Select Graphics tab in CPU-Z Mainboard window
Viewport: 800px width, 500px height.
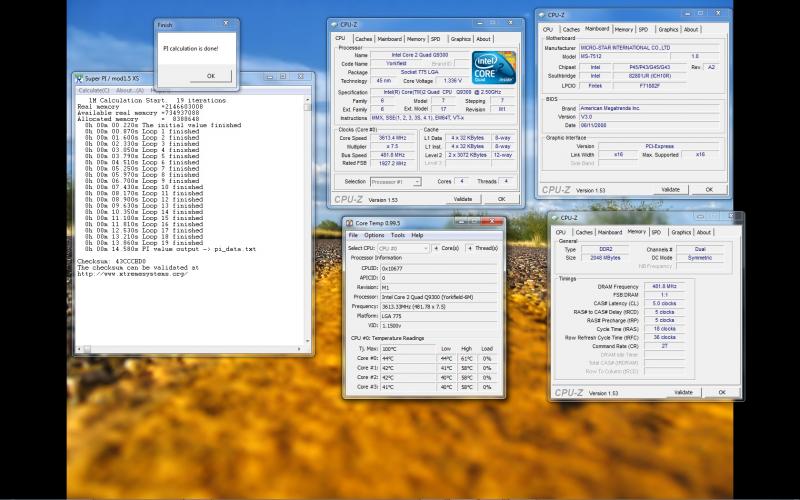click(x=668, y=30)
